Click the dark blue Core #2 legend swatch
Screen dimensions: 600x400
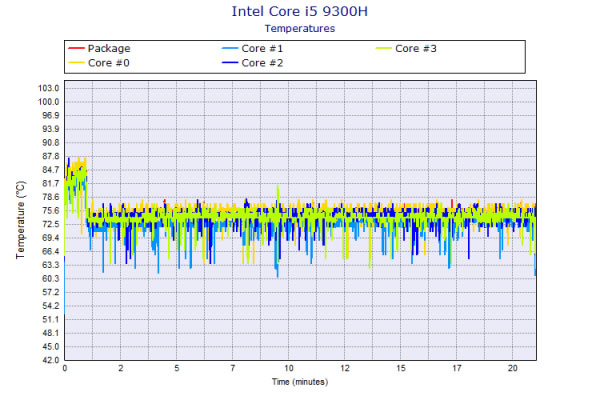(x=230, y=62)
